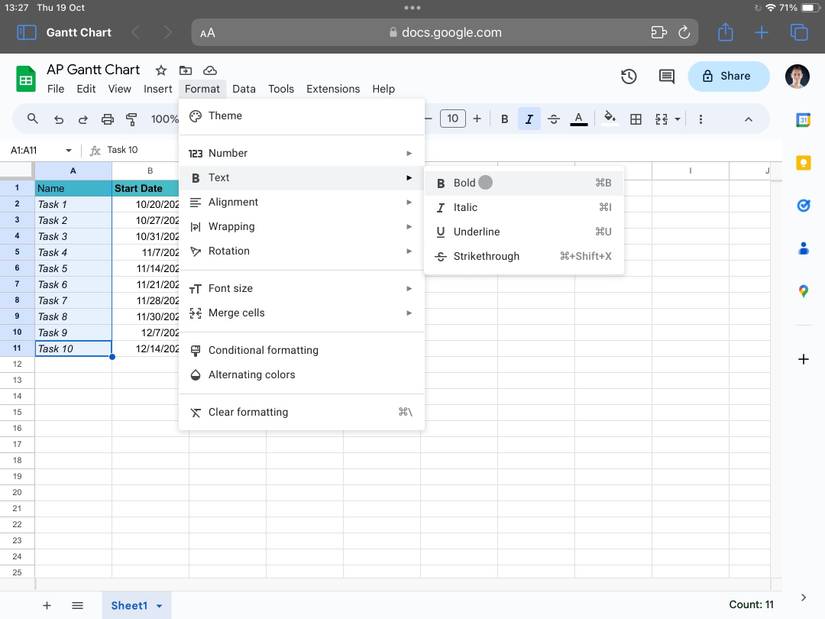Screen dimensions: 825x619
Task: Star the AP Gantt Chart document
Action: pos(161,70)
